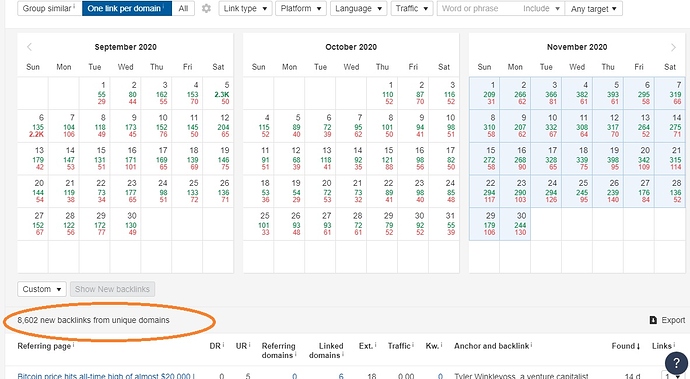This screenshot has height=379, width=690.
Task: Select November 14 on the calendar
Action: point(670,126)
